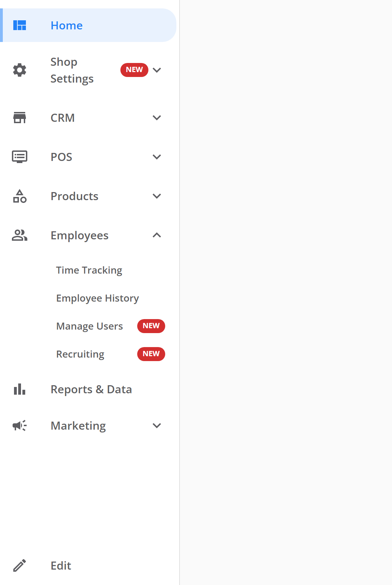Click the NEW badge beside Manage Users
Image resolution: width=392 pixels, height=585 pixels.
point(151,326)
